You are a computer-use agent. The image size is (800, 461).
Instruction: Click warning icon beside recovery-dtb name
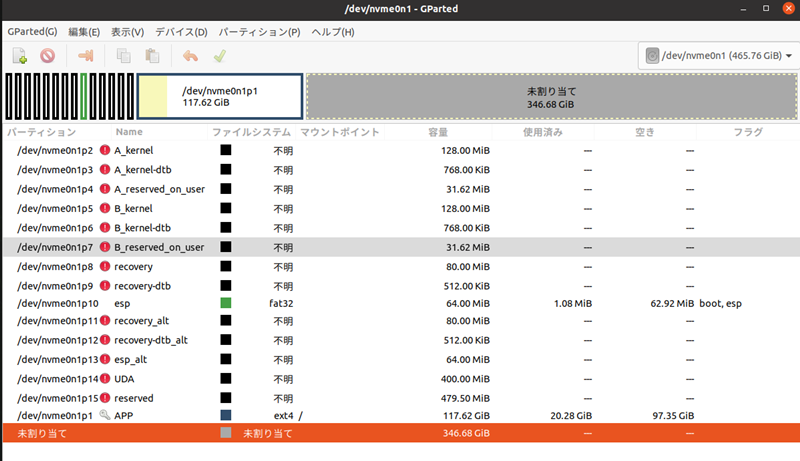[105, 286]
